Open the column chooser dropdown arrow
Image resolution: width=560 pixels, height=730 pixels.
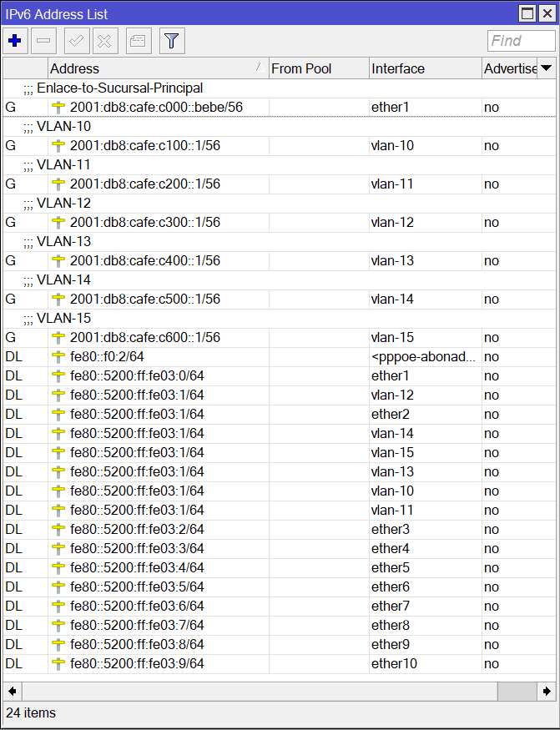(x=547, y=68)
